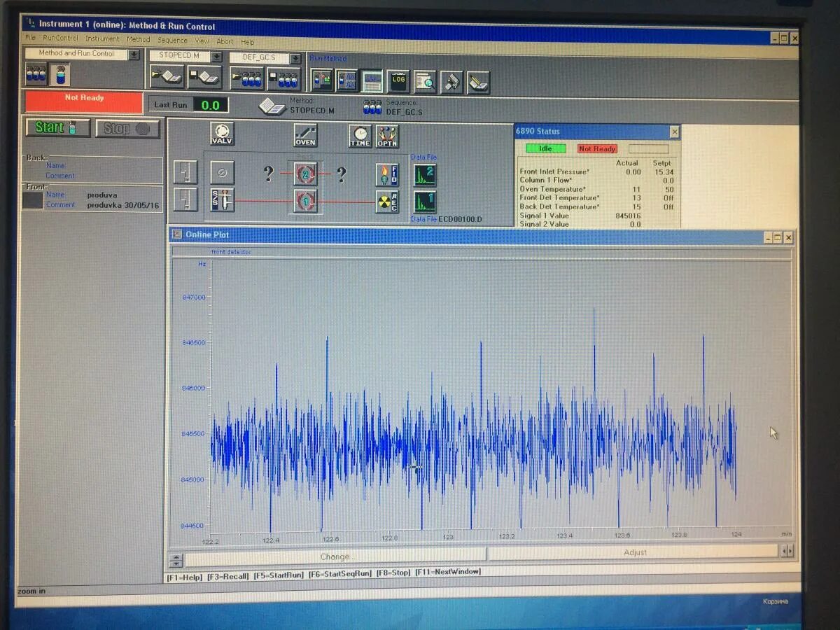
Task: Open the signal 1 data file plot icon
Action: (424, 202)
